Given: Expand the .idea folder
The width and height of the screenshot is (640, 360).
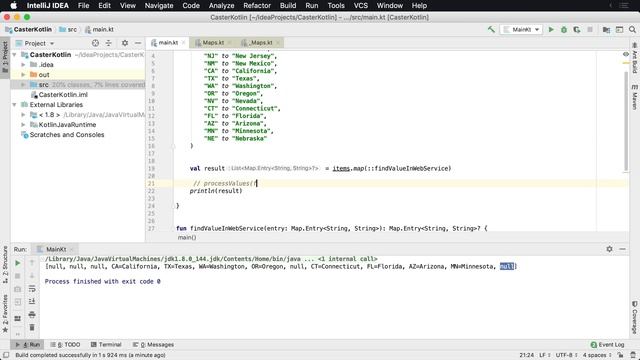Looking at the screenshot, I should click(x=23, y=64).
